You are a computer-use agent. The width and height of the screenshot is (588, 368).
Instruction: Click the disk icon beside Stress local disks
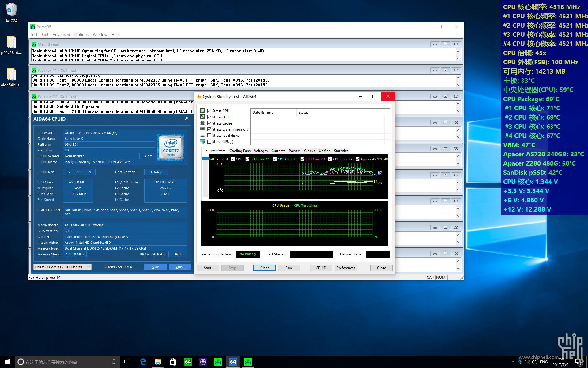pos(202,136)
